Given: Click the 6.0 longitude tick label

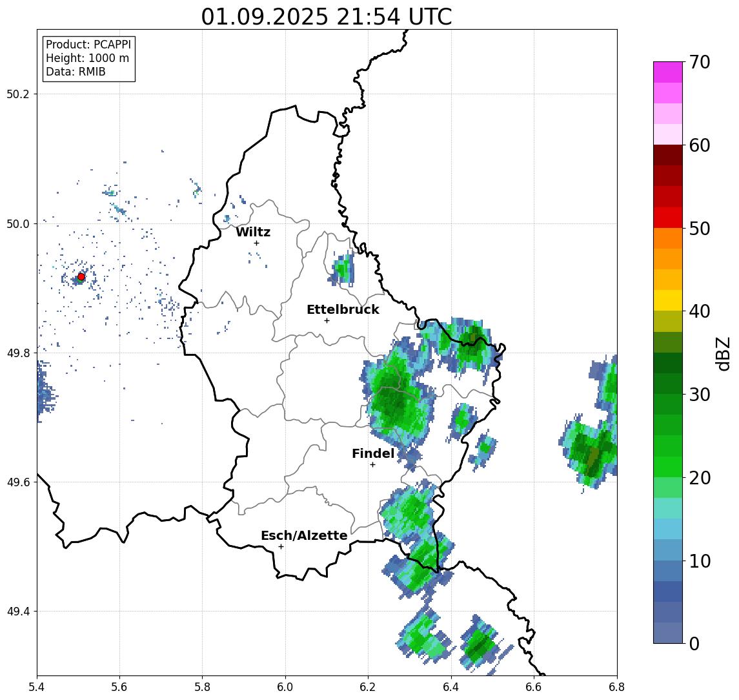Looking at the screenshot, I should click(x=286, y=687).
